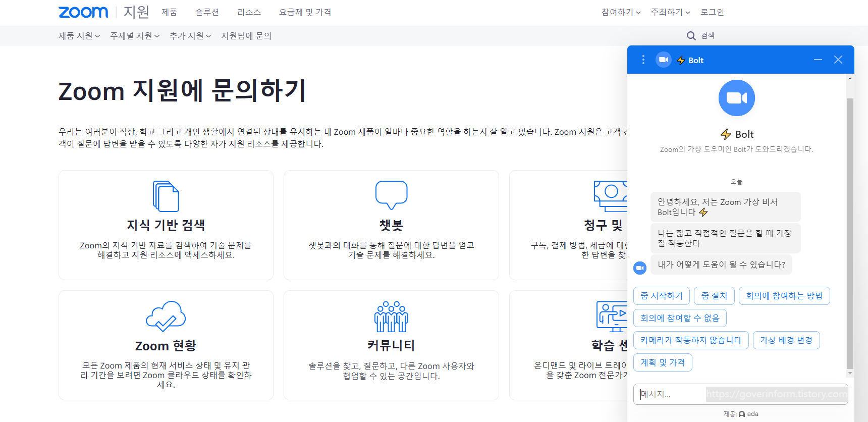Open the 참여하기 dropdown
The height and width of the screenshot is (422, 868).
(x=621, y=12)
